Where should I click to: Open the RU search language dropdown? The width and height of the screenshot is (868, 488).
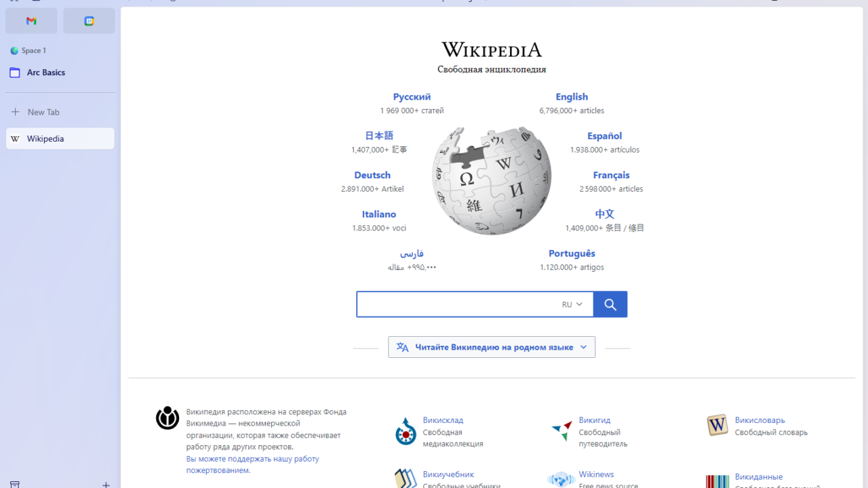(572, 305)
